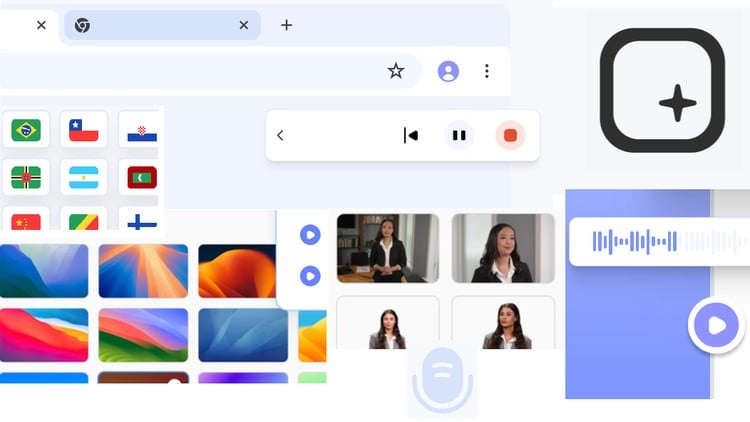Pause the recording
The image size is (750, 422).
click(x=459, y=135)
